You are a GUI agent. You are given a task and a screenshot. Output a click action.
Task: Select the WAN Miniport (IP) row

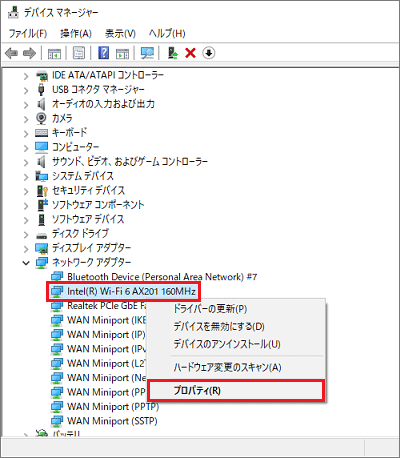point(106,334)
